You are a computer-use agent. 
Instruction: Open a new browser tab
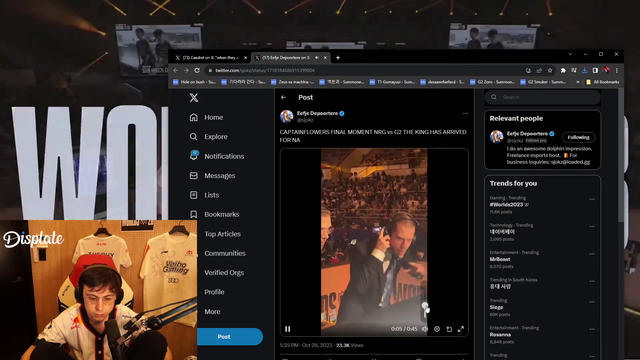[338, 58]
